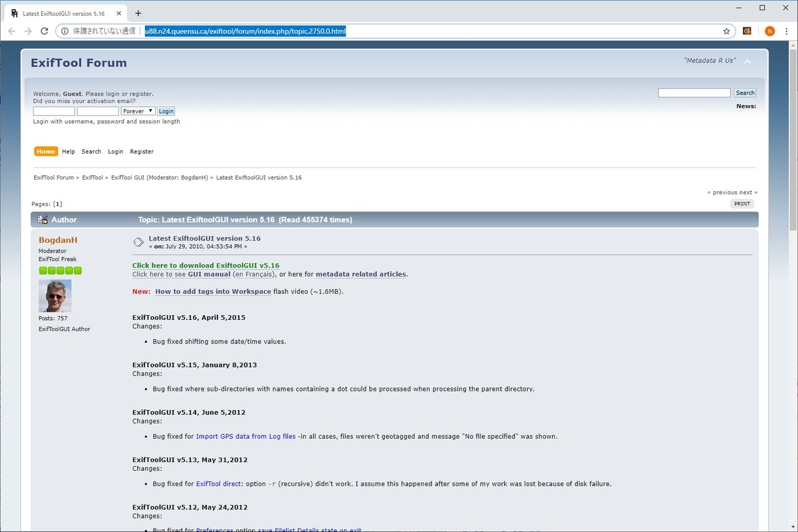
Task: Click « previous topic link
Action: 722,192
